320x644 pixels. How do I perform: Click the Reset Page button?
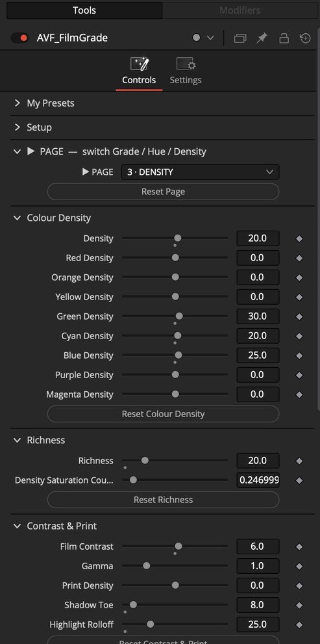click(164, 192)
